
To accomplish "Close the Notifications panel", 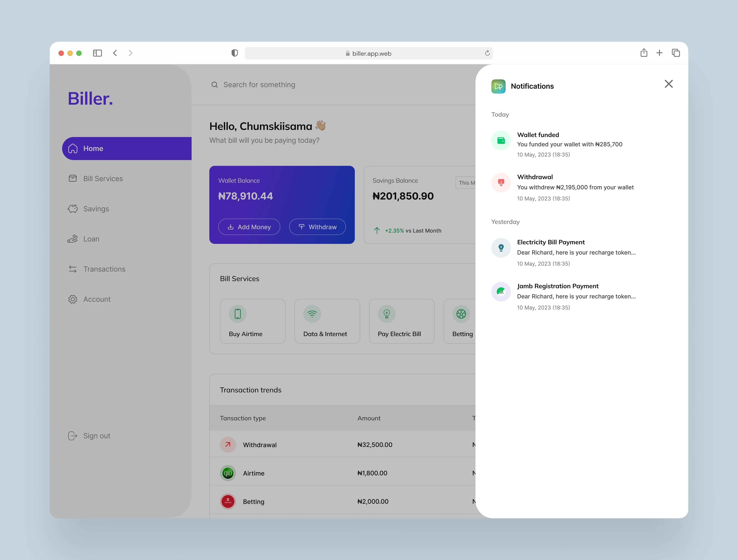I will [x=668, y=84].
